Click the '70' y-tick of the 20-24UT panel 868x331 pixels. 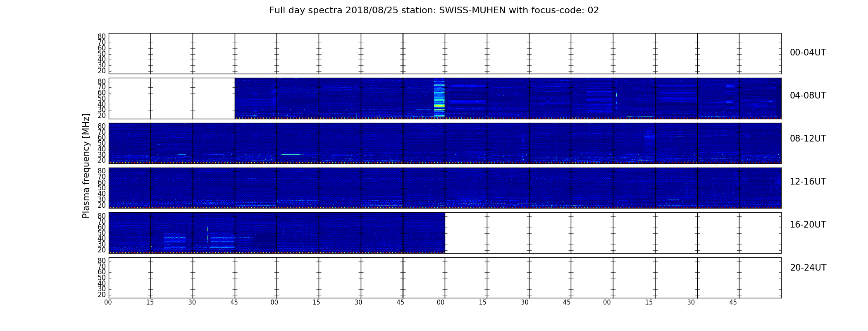click(102, 266)
